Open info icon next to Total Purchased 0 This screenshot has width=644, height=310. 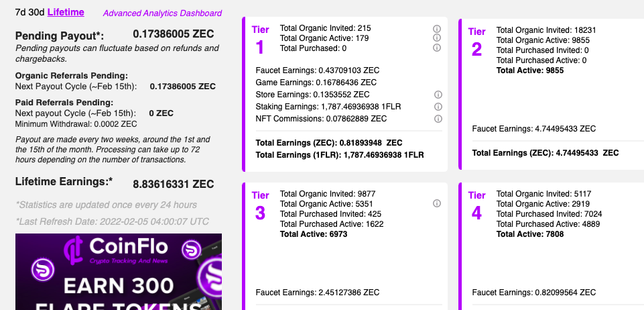point(437,48)
